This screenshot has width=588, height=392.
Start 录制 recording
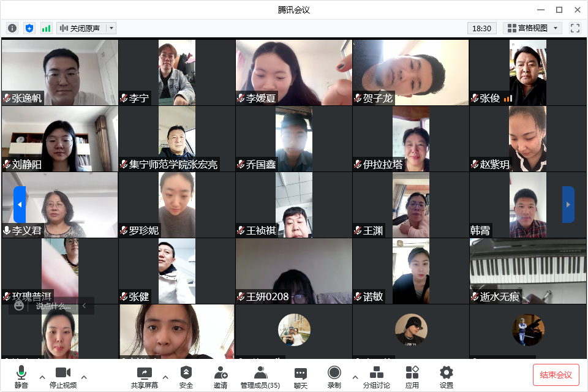click(334, 377)
